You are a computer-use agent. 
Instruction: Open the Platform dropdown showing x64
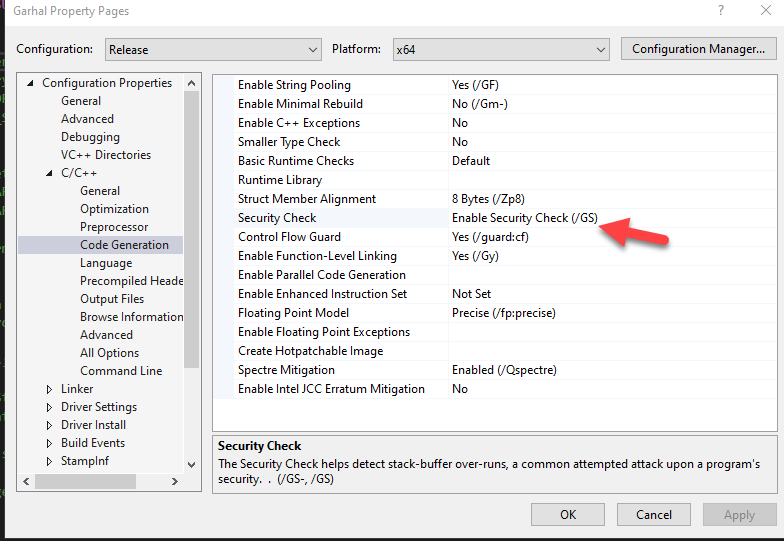coord(501,50)
